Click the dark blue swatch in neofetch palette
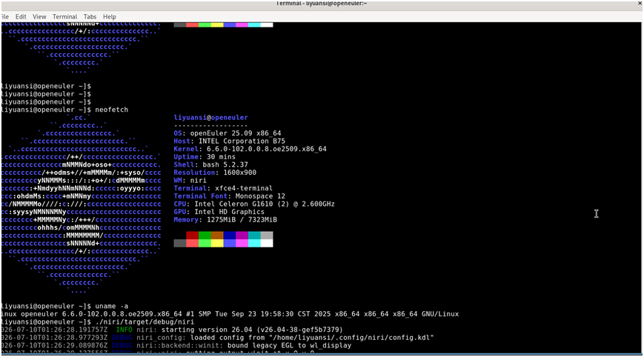 pos(230,235)
